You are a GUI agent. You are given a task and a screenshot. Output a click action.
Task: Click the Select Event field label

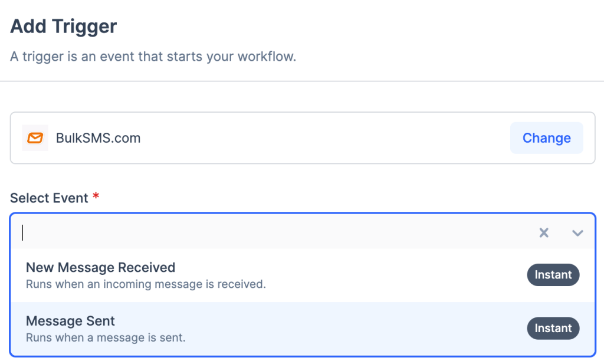pyautogui.click(x=49, y=198)
